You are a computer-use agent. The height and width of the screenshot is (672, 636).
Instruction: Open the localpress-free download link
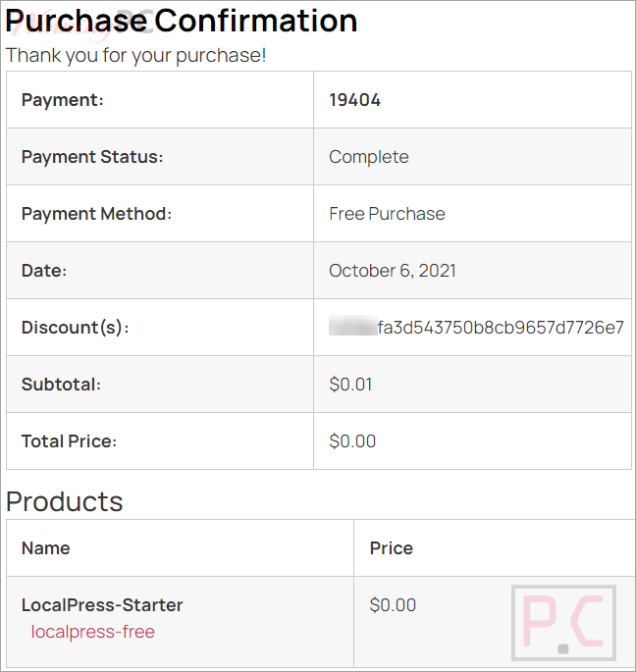coord(92,632)
